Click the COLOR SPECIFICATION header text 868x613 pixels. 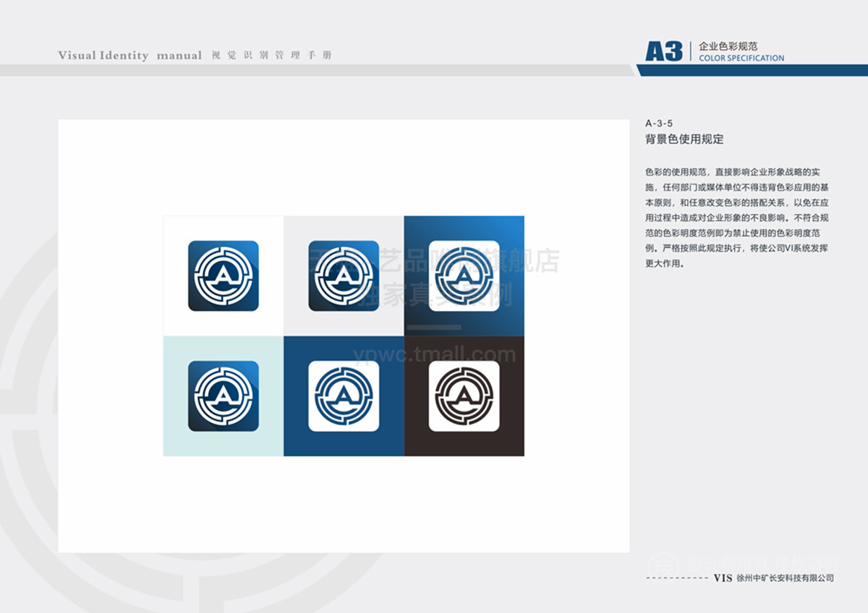pyautogui.click(x=741, y=58)
